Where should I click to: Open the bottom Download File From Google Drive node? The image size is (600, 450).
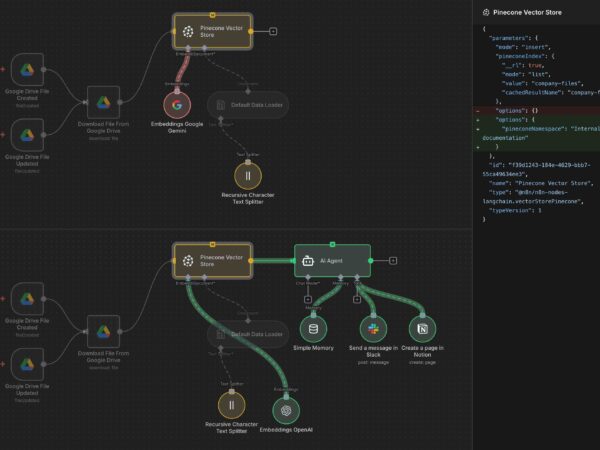[x=103, y=331]
